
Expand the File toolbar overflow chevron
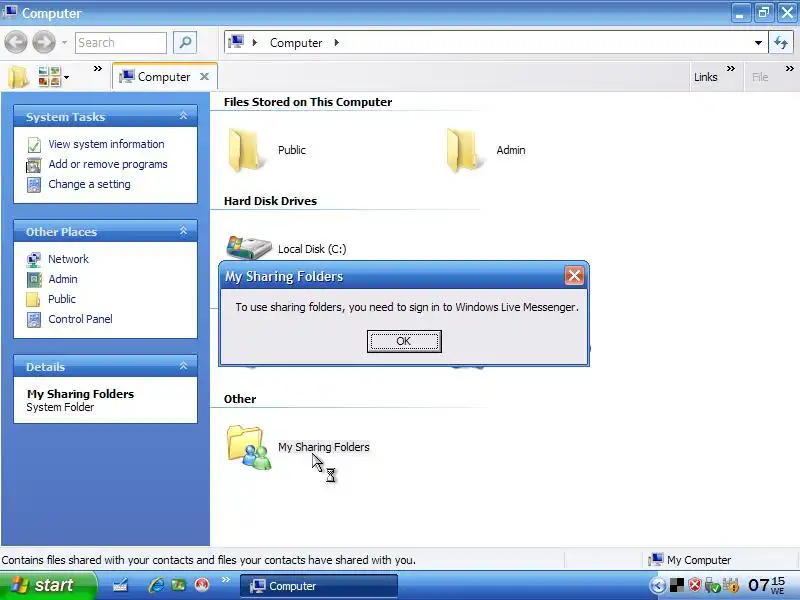[x=789, y=68]
